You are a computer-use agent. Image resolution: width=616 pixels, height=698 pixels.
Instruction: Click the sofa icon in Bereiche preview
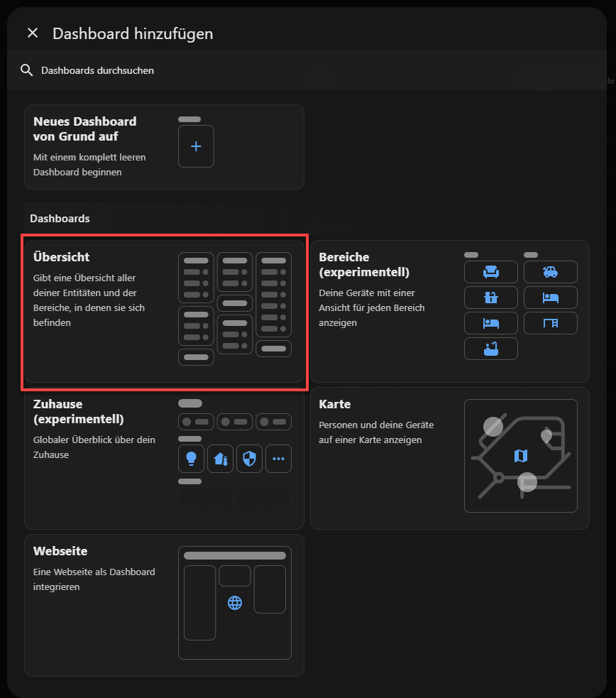point(491,272)
